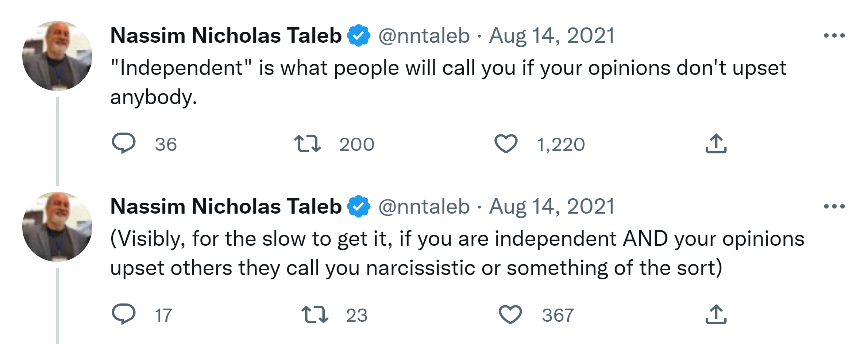This screenshot has height=344, width=868.
Task: Click @nntaleb handle on the second tweet
Action: click(424, 207)
